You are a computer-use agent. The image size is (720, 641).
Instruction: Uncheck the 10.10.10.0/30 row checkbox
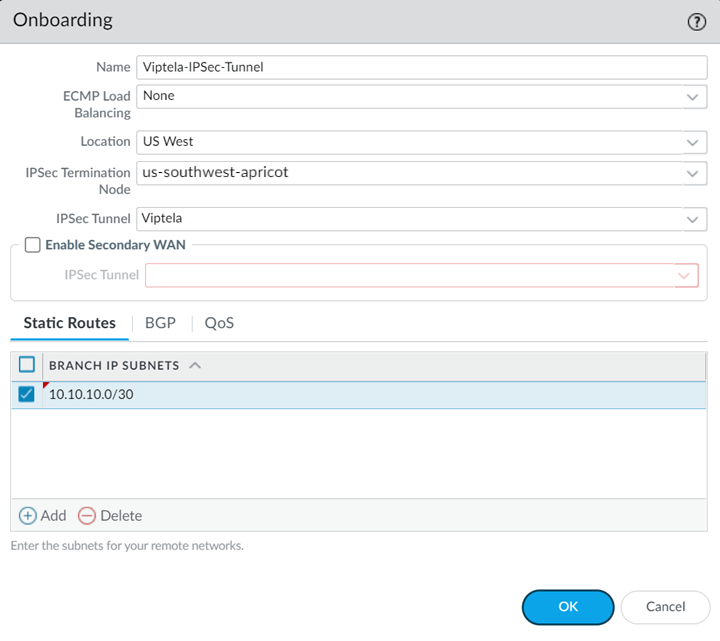click(x=27, y=395)
